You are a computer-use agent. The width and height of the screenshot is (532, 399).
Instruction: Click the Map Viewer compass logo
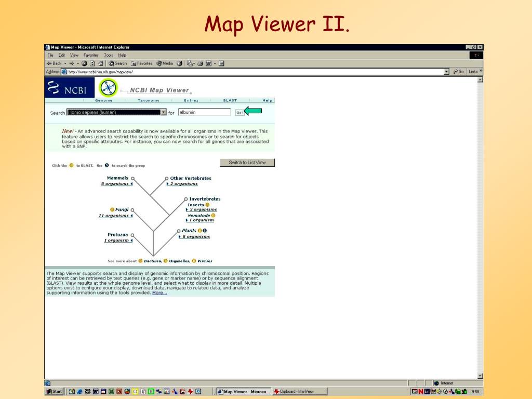(x=108, y=87)
